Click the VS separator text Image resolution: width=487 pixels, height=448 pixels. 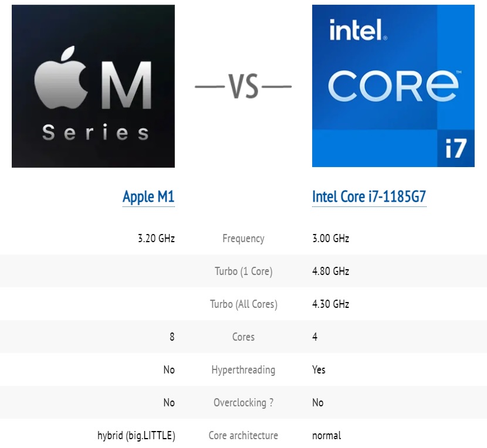(x=243, y=87)
